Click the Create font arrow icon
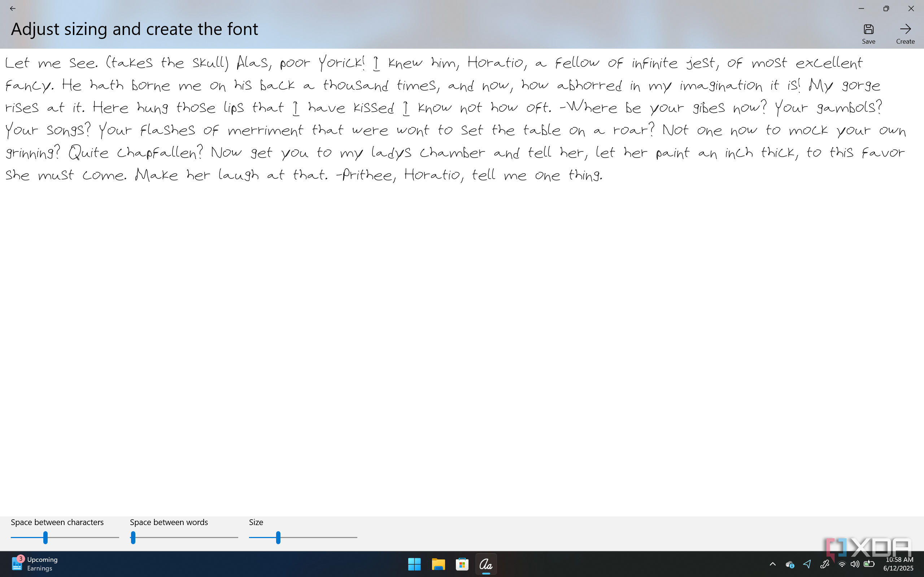Image resolution: width=924 pixels, height=577 pixels. pyautogui.click(x=905, y=29)
